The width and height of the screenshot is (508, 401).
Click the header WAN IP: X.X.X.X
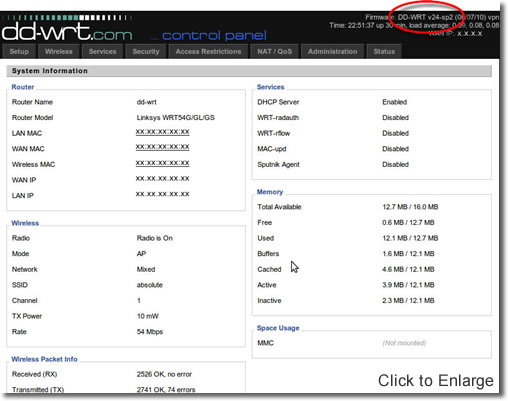point(455,34)
